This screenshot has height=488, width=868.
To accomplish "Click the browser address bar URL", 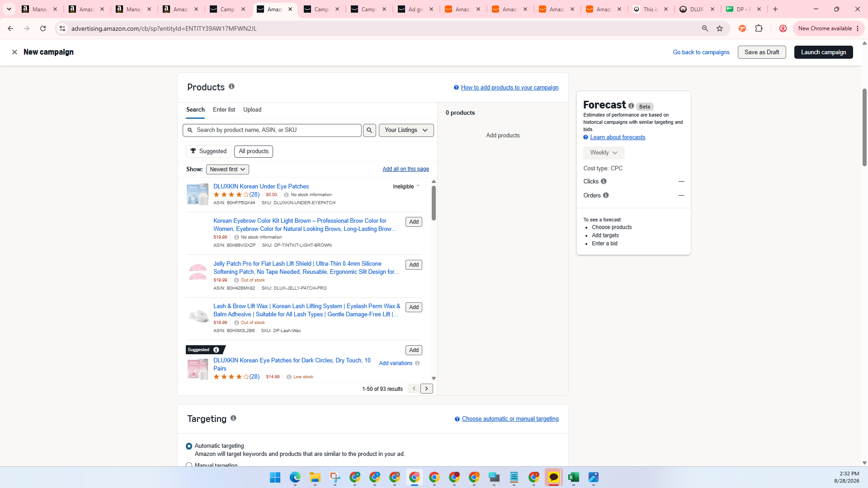I will 164,28.
